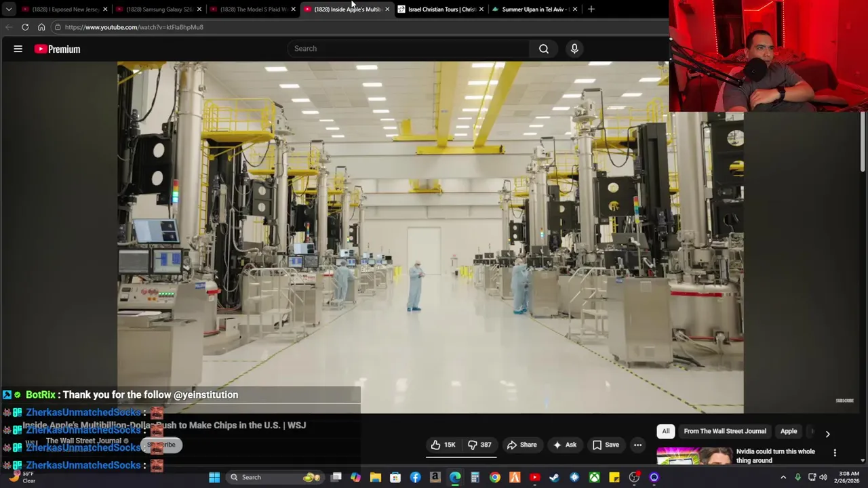Expand the system tray hidden icons chevron
Viewport: 868px width, 488px height.
pyautogui.click(x=783, y=477)
